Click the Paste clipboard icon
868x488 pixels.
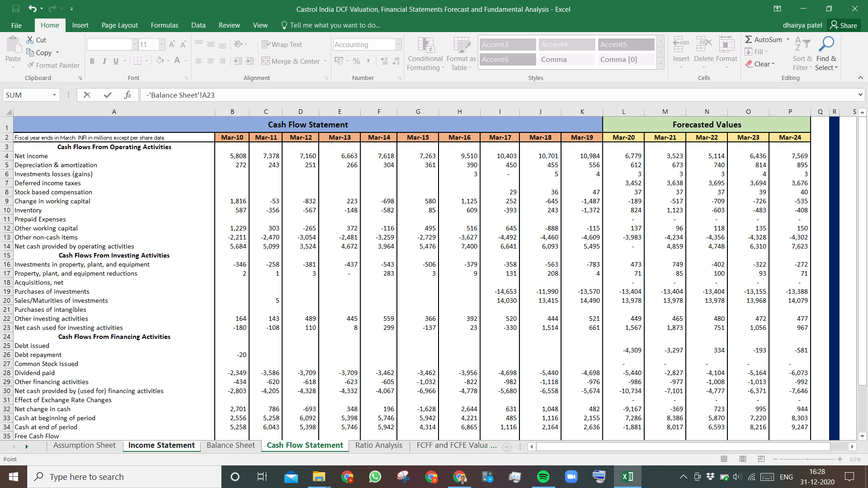[13, 45]
